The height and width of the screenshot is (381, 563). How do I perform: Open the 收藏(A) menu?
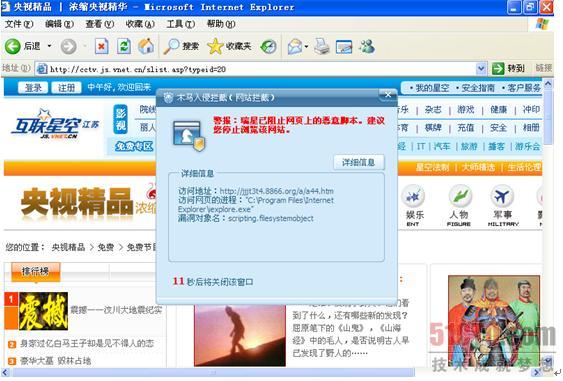coord(140,24)
